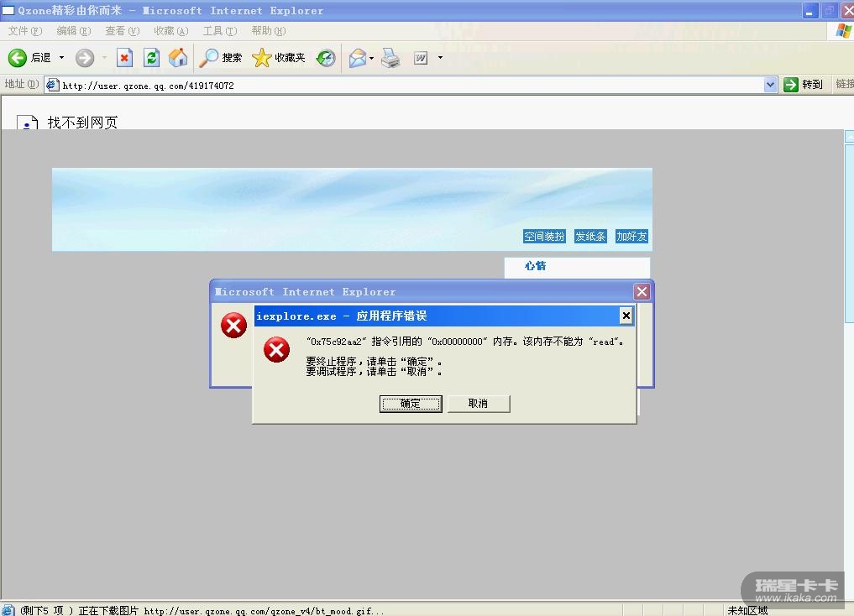Open the 查看(V) menu
This screenshot has width=854, height=616.
[x=123, y=31]
